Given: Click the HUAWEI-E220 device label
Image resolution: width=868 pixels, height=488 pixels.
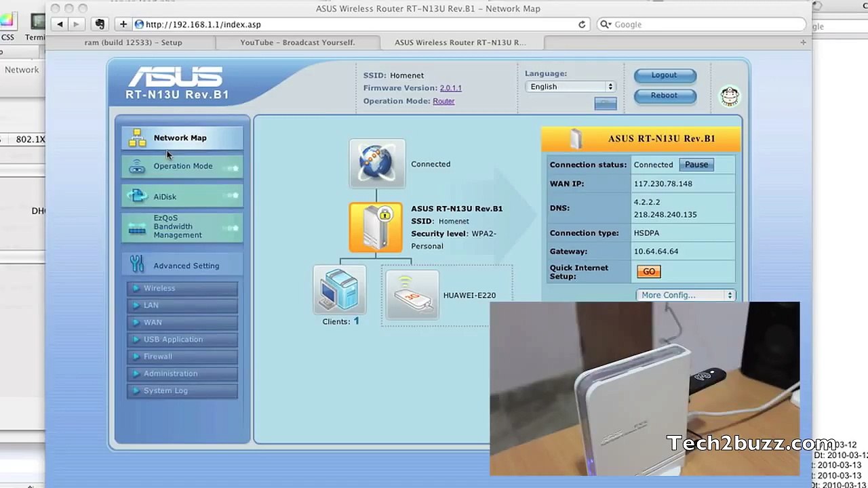Looking at the screenshot, I should [469, 296].
